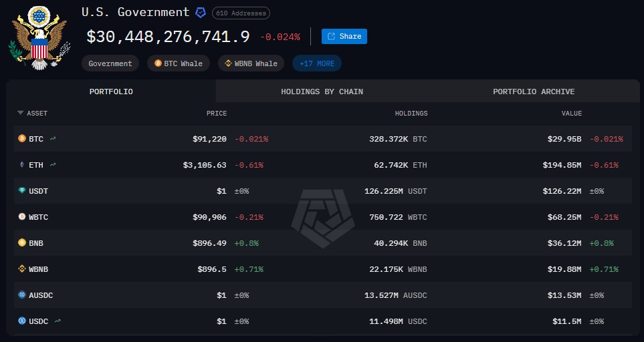
Task: Click the BTC coin icon
Action: coord(22,139)
